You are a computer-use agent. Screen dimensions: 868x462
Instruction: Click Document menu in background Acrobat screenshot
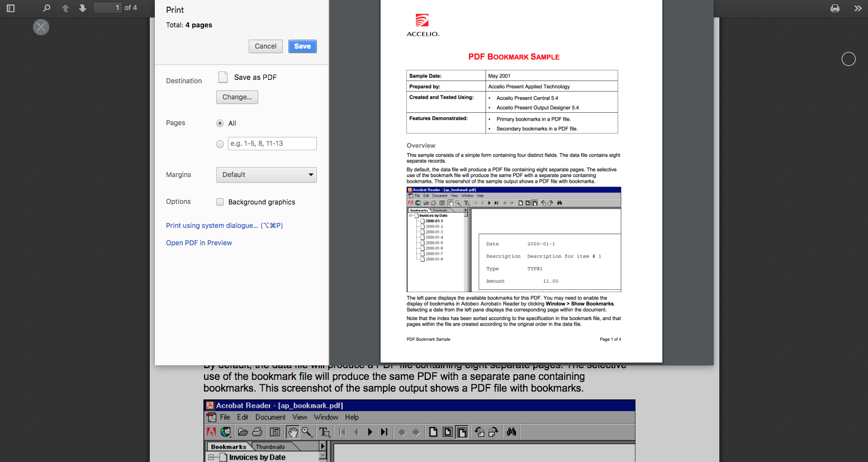(x=271, y=417)
